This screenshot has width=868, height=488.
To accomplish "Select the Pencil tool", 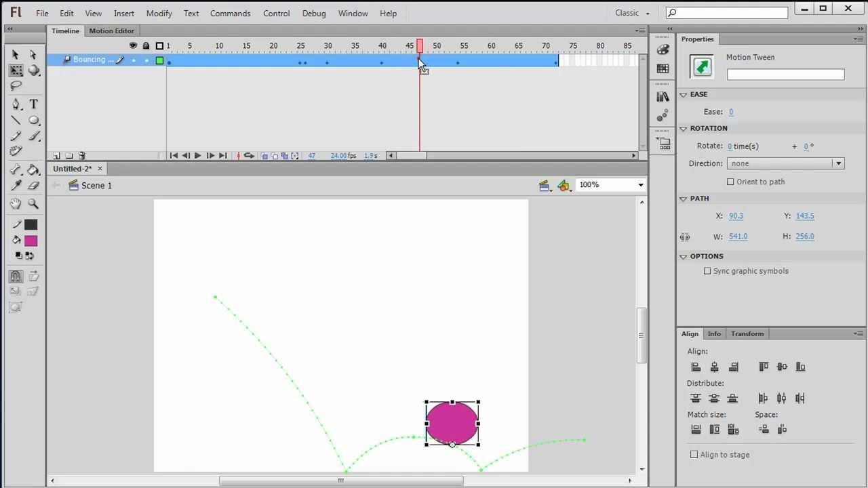I will (16, 136).
